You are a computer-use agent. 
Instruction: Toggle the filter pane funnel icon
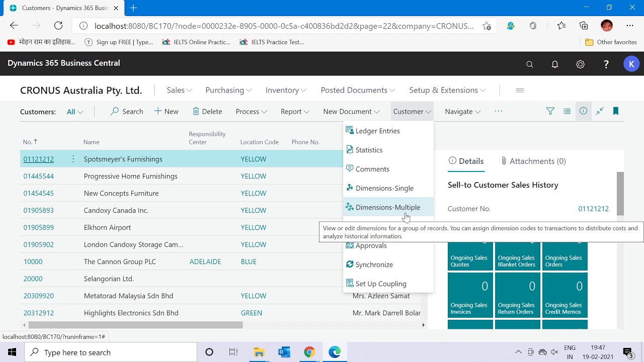point(550,111)
